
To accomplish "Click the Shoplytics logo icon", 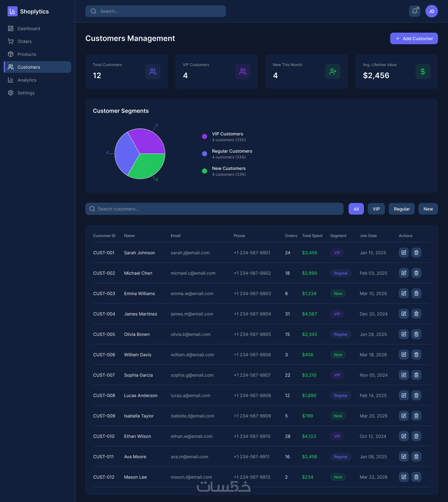I will coord(13,11).
